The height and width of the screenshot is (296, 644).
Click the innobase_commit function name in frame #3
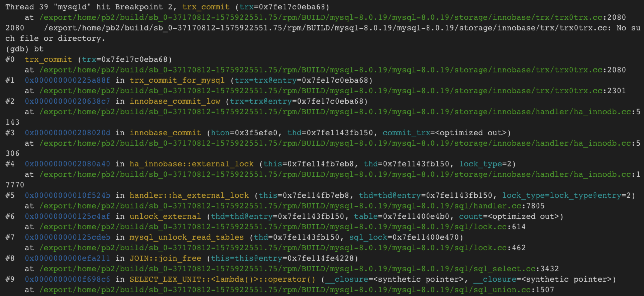click(x=165, y=133)
